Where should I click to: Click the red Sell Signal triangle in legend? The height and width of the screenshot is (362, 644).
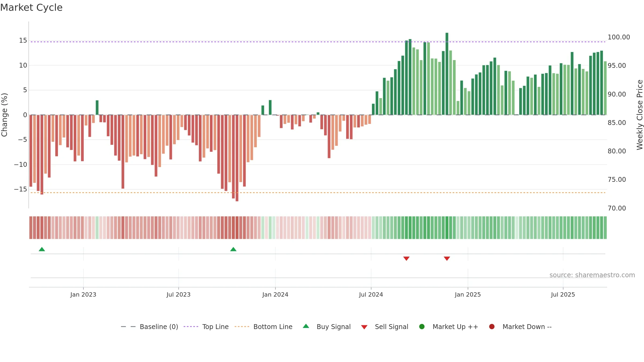tap(364, 327)
